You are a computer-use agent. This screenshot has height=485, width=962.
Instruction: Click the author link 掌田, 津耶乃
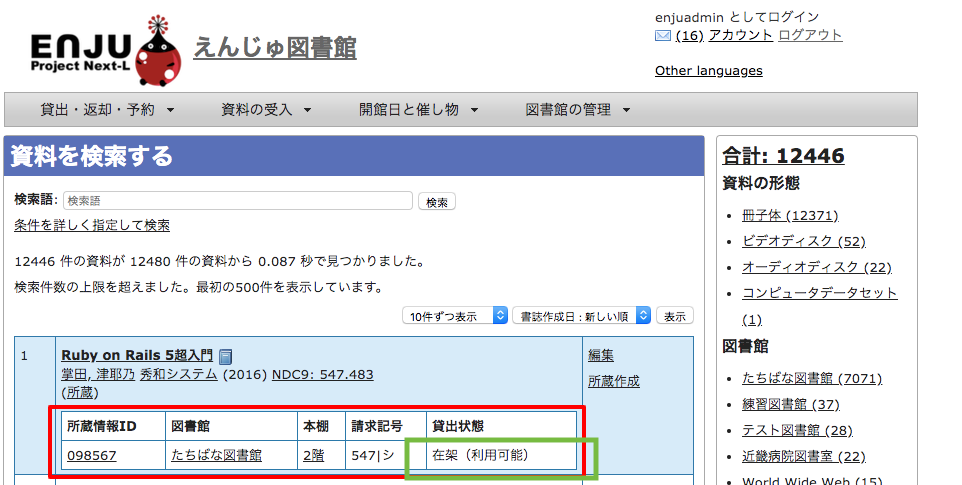click(x=98, y=374)
